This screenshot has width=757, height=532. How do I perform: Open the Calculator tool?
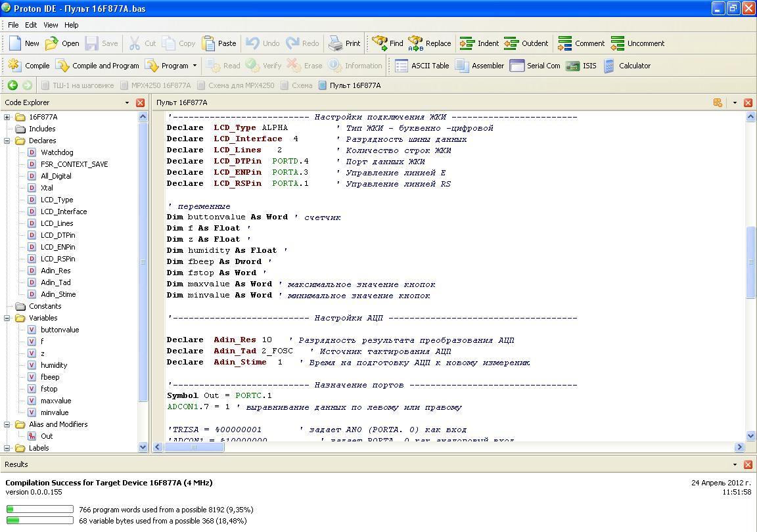627,66
